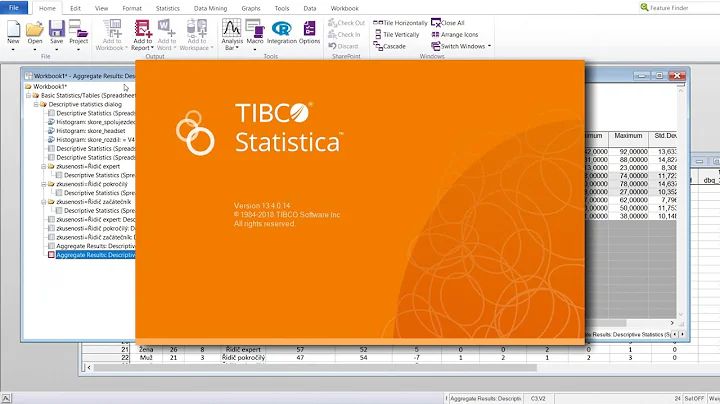Open the Save dropdown arrow
Image resolution: width=720 pixels, height=404 pixels.
pos(56,49)
